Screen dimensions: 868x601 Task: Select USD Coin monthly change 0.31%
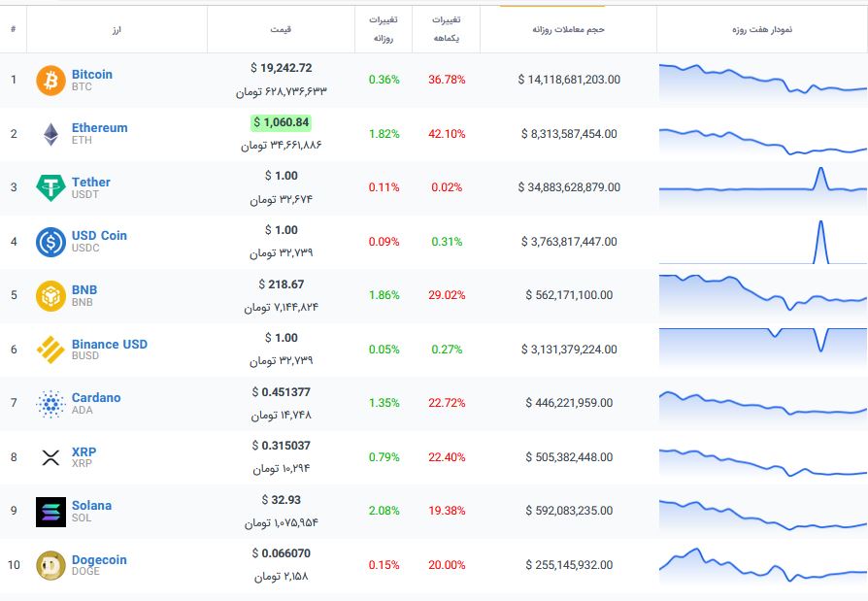[x=447, y=242]
